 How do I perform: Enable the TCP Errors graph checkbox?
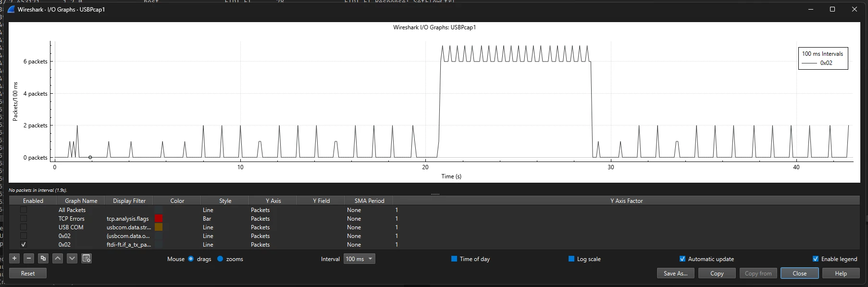[x=24, y=219]
